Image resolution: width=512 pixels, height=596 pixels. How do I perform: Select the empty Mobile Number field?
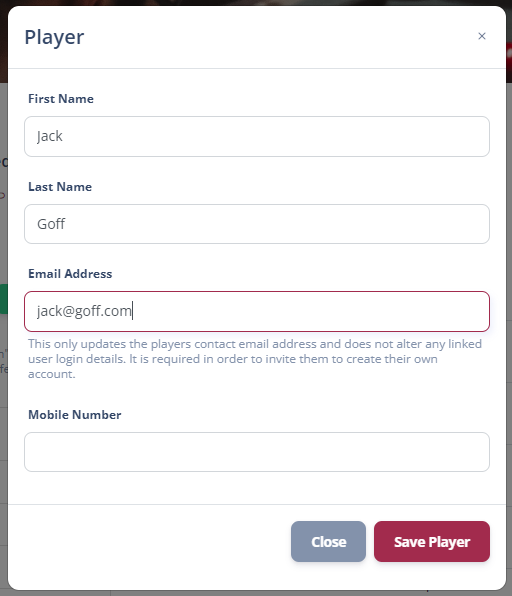[257, 452]
